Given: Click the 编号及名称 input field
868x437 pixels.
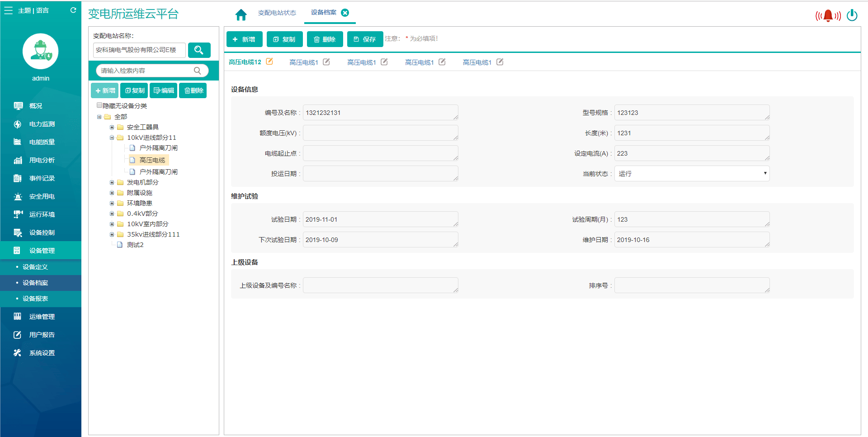Looking at the screenshot, I should pos(380,113).
